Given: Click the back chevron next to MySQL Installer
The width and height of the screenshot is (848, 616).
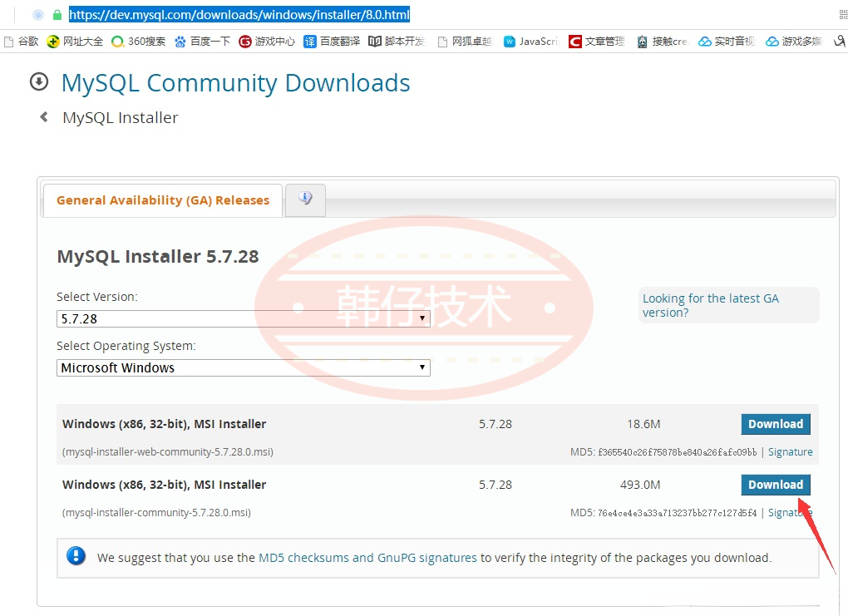Looking at the screenshot, I should (x=44, y=117).
